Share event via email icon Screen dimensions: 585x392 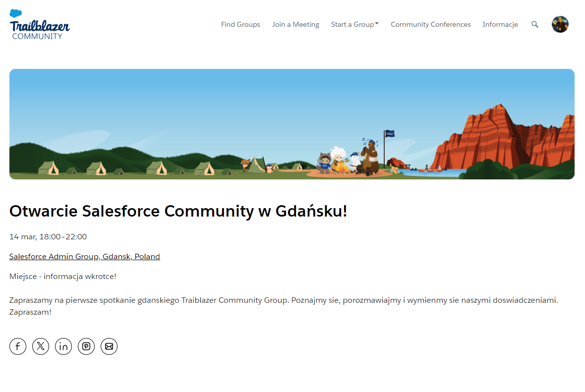pos(109,346)
